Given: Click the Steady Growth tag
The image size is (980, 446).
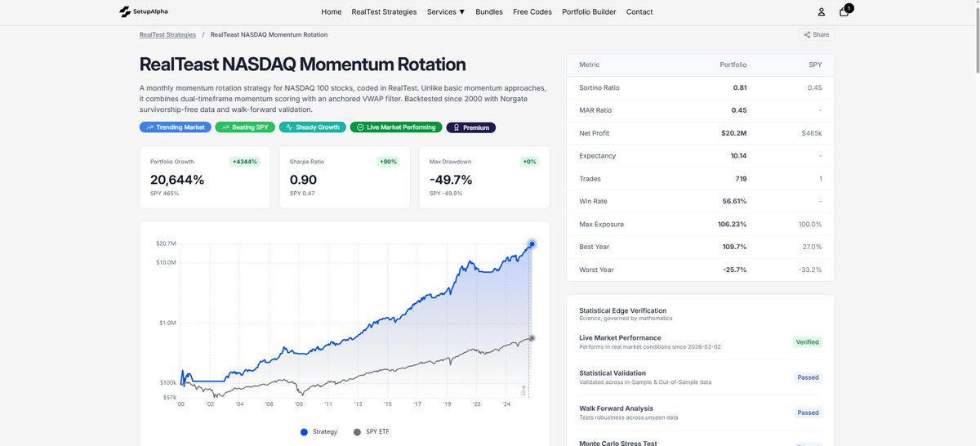Looking at the screenshot, I should click(313, 127).
